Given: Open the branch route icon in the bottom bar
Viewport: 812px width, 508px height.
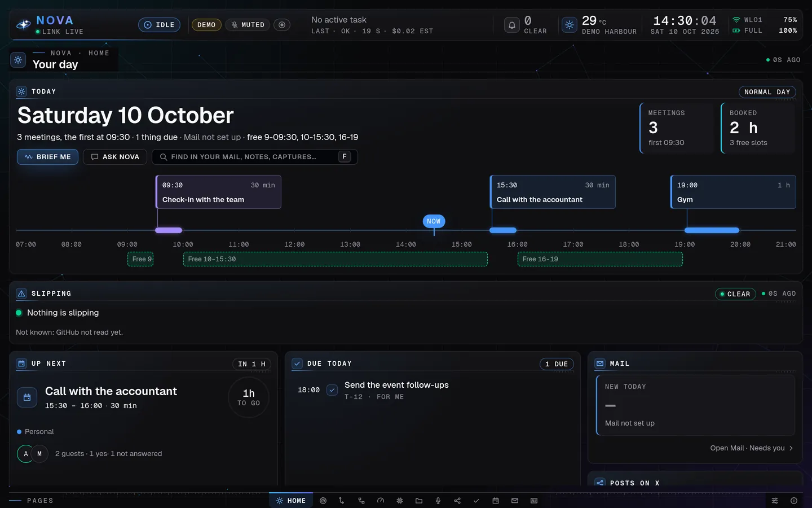Looking at the screenshot, I should click(342, 501).
